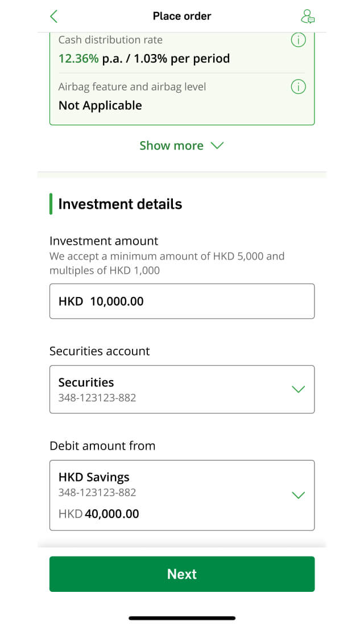Tap the back arrow icon

pos(54,17)
